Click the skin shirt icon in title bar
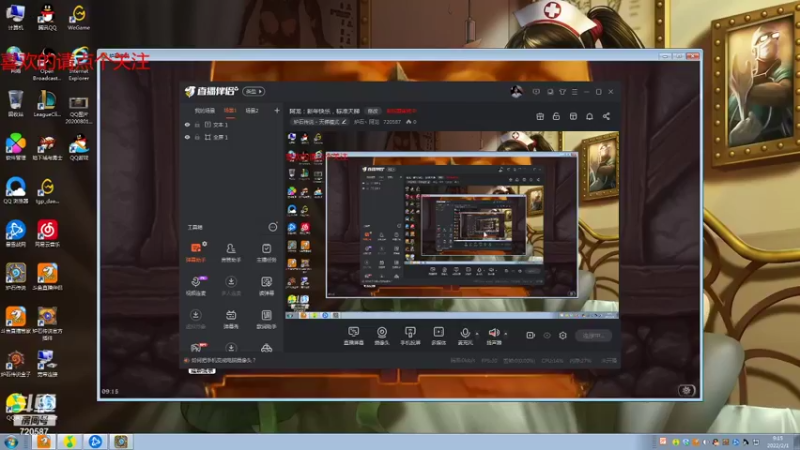Screen dimensions: 800x450 click(562, 92)
